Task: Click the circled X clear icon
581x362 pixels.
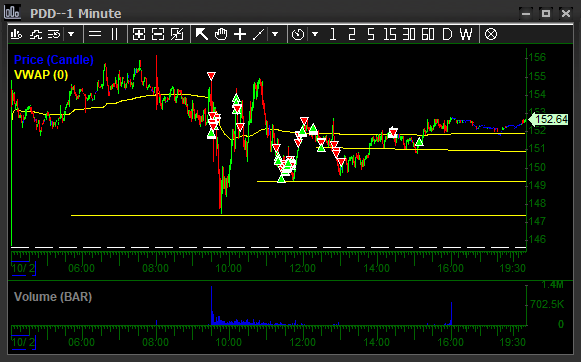Action: (x=491, y=34)
